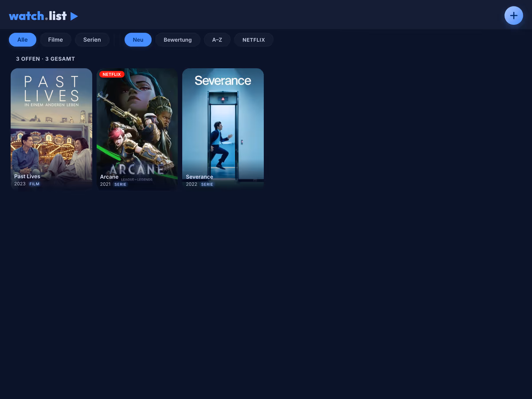The height and width of the screenshot is (399, 532).
Task: Toggle the NETFLIX filter chip
Action: point(254,39)
